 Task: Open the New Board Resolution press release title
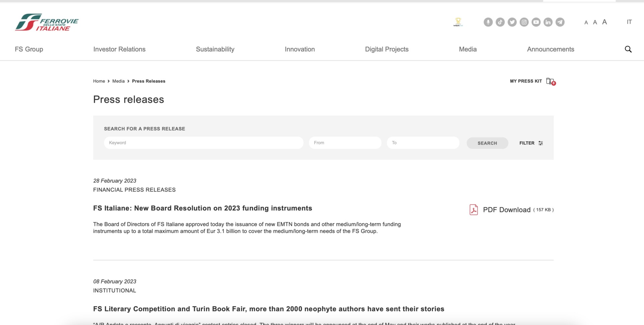click(203, 208)
